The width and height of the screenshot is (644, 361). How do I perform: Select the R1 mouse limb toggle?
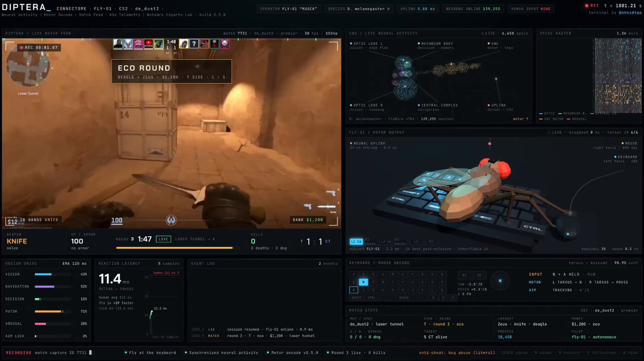371,242
